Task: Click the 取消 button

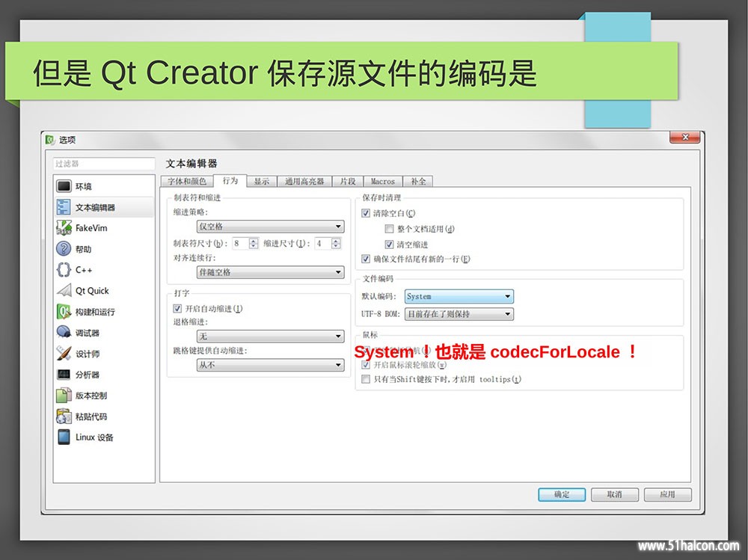Action: click(614, 495)
